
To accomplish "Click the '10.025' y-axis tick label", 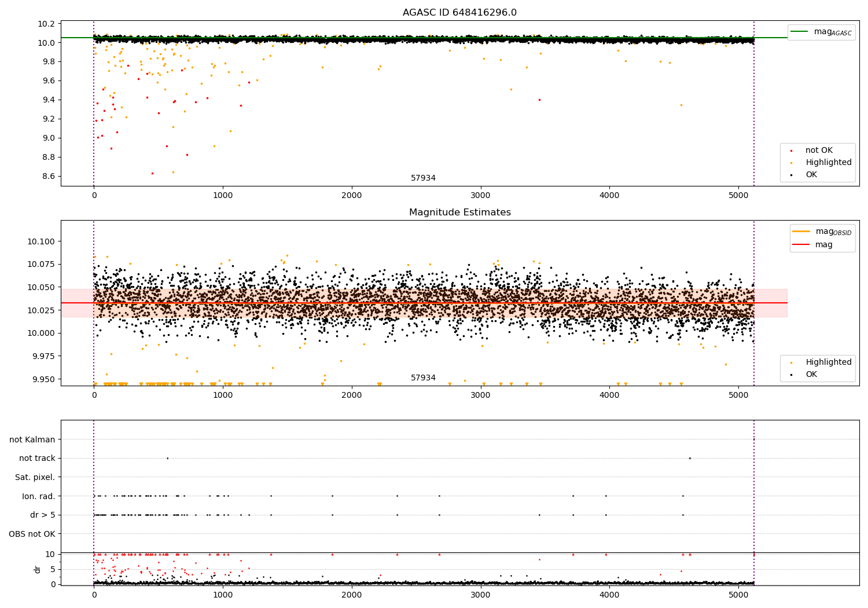I will pos(42,310).
